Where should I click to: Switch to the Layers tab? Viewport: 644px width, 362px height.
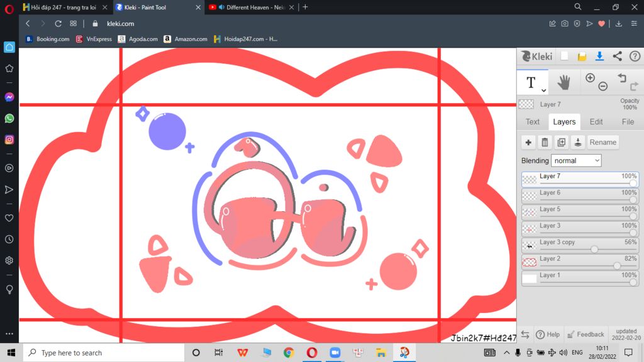tap(564, 122)
